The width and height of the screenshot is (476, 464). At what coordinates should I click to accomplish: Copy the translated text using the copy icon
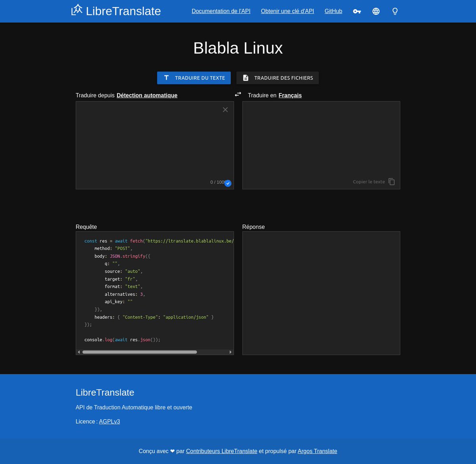click(391, 181)
